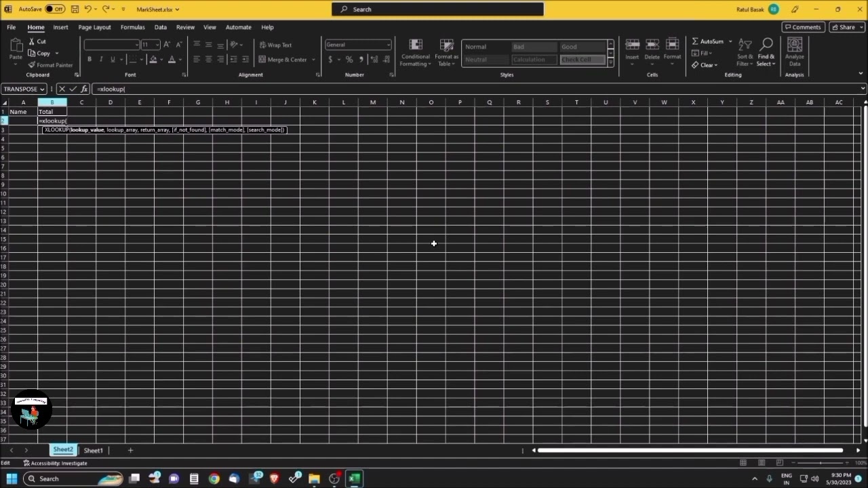Viewport: 868px width, 488px height.
Task: Expand the formula bar chevron
Action: pyautogui.click(x=863, y=89)
